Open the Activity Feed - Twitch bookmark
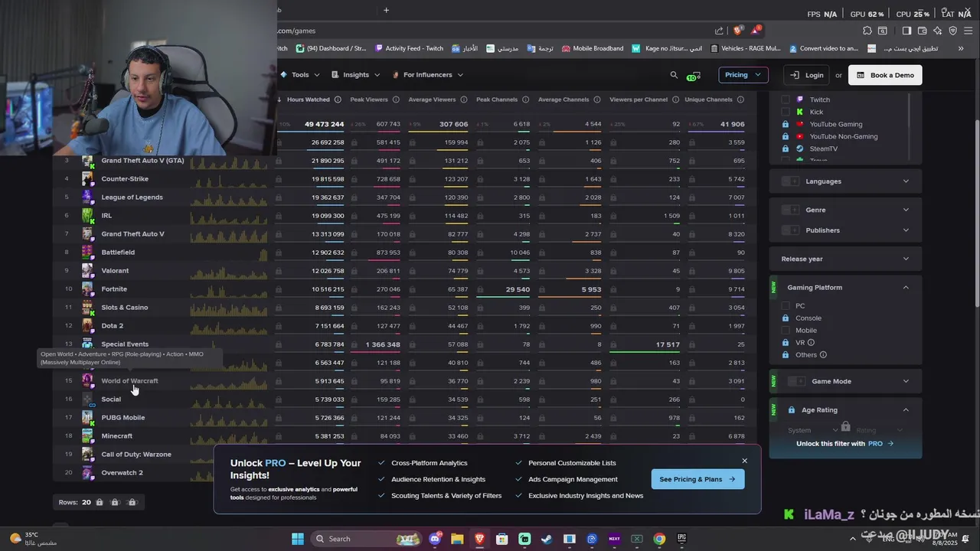Image resolution: width=980 pixels, height=551 pixels. click(409, 48)
